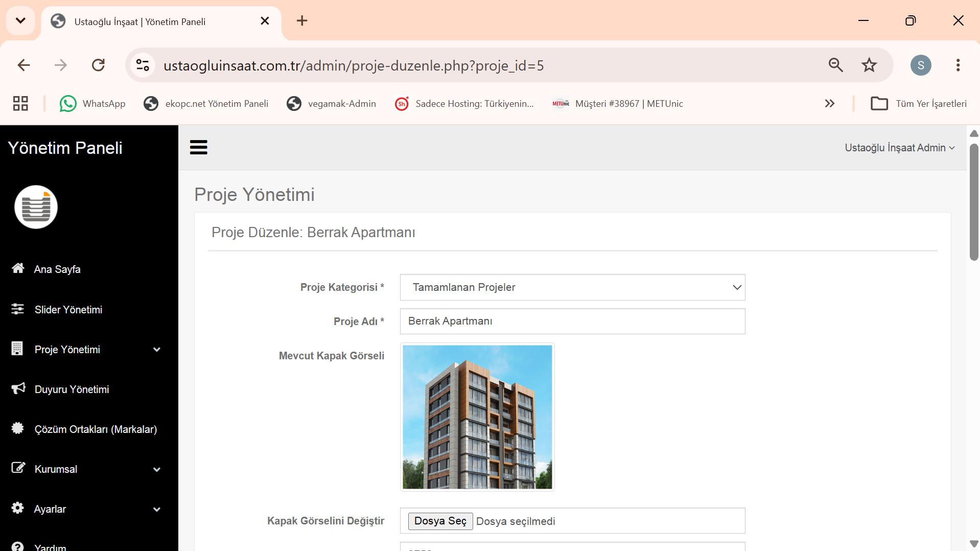Open Müşteri #38967 METUnic bookmark
This screenshot has width=980, height=551.
(x=617, y=103)
